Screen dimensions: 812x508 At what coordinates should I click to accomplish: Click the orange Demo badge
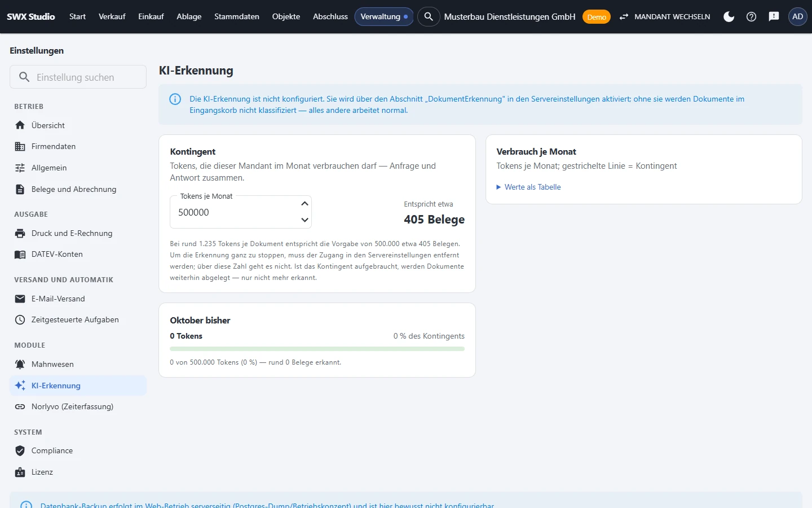coord(597,17)
